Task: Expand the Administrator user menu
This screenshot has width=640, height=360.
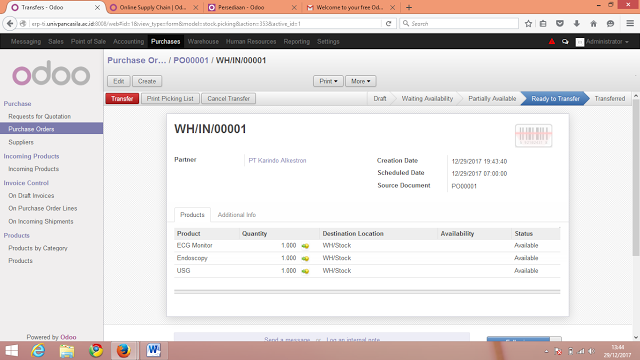Action: (602, 42)
